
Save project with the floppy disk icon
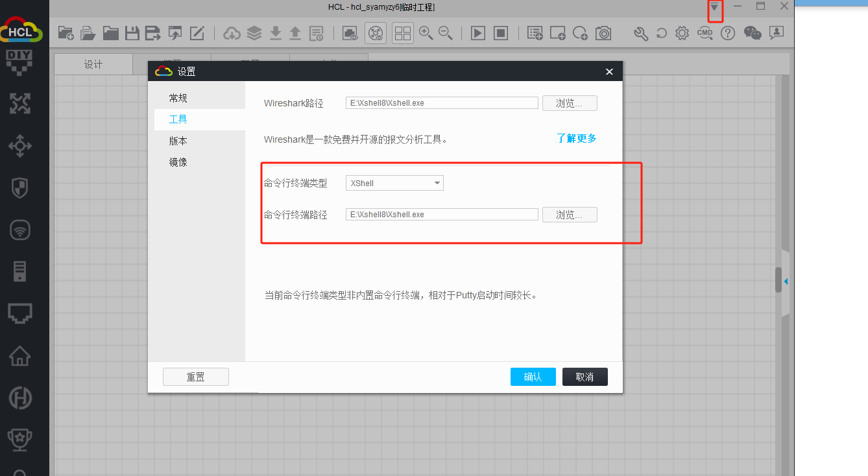(132, 33)
